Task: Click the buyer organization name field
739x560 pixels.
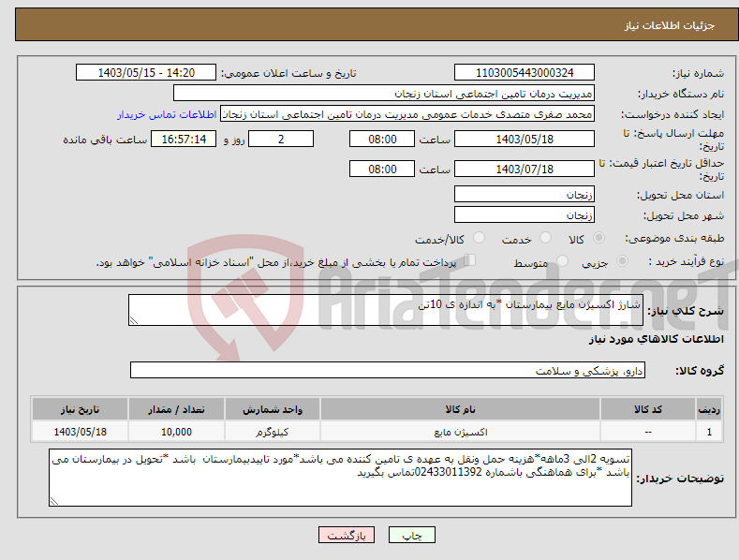Action: click(384, 94)
